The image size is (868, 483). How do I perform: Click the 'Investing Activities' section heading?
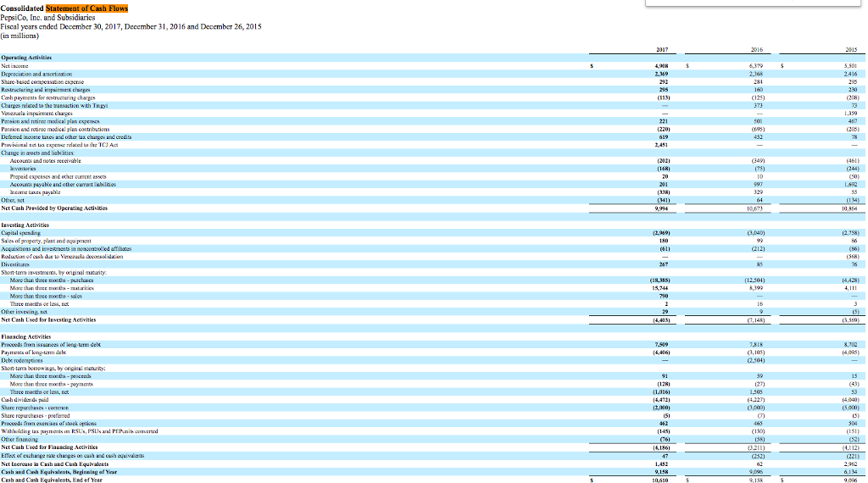coord(25,225)
